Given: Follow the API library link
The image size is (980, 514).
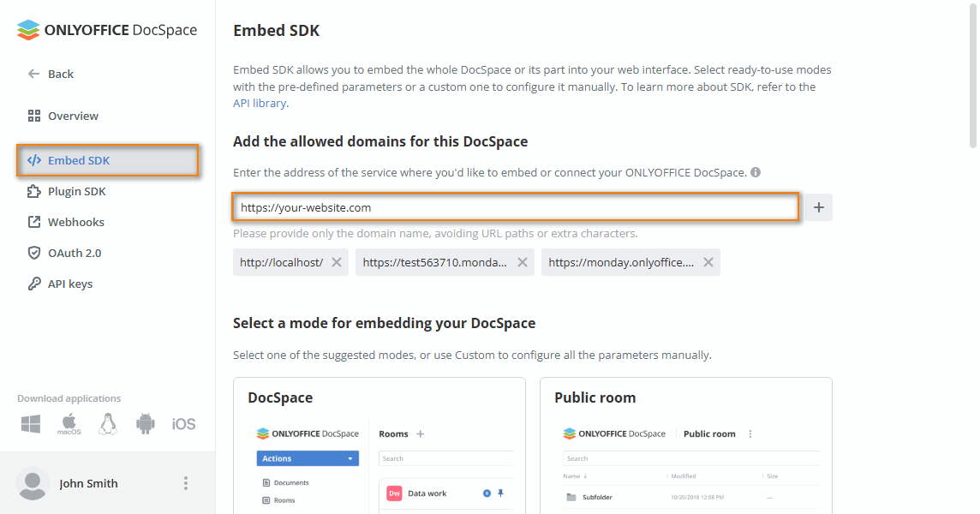Looking at the screenshot, I should tap(260, 103).
